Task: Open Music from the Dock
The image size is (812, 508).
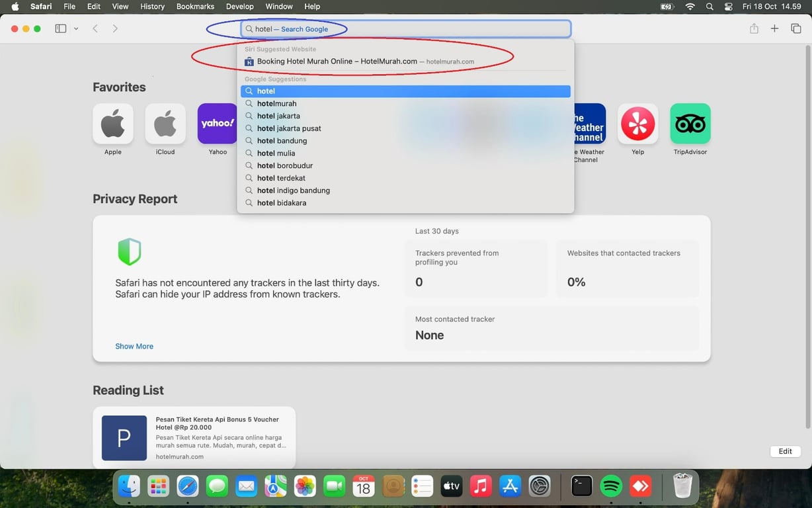Action: pos(481,486)
